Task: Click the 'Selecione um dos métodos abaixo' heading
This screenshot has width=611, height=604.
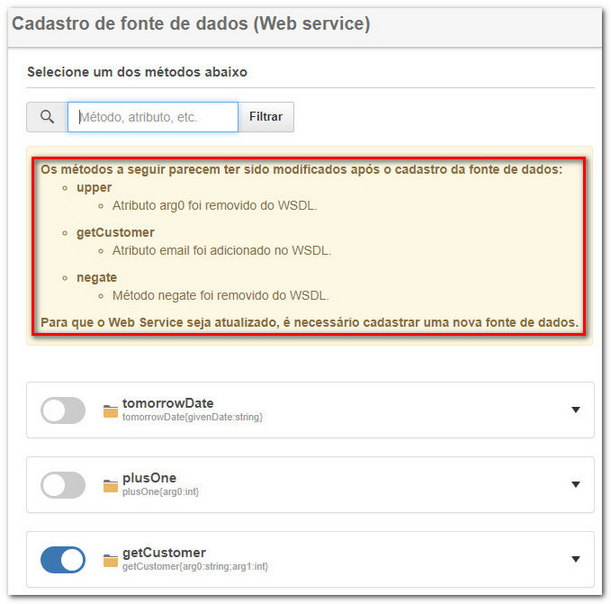Action: (137, 72)
